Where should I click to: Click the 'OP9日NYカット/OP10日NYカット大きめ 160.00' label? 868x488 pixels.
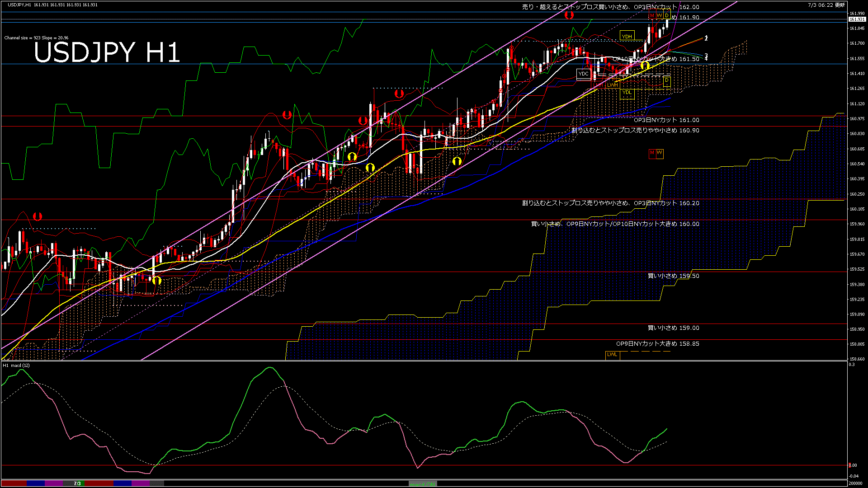(x=633, y=224)
